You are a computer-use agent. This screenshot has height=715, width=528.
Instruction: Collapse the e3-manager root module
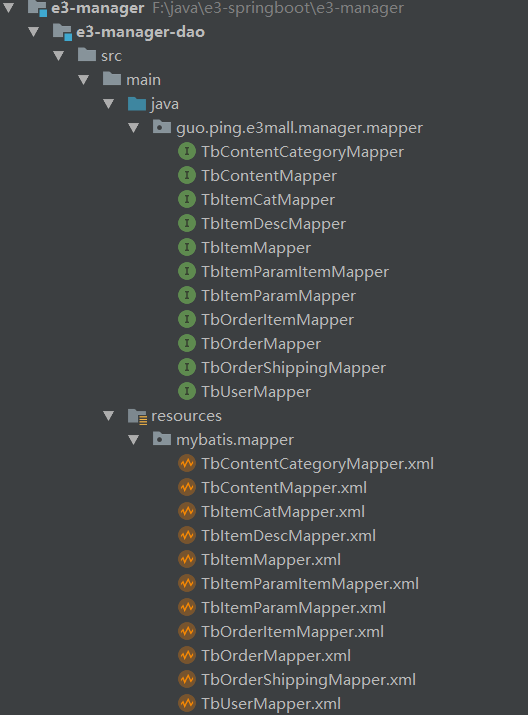tap(9, 7)
